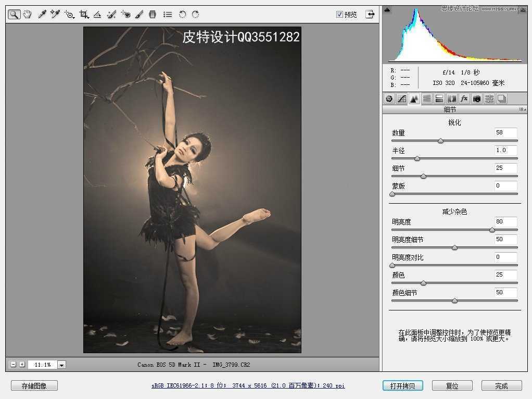Select the Straighten tool
Viewport: 532px width, 399px height.
pos(97,14)
